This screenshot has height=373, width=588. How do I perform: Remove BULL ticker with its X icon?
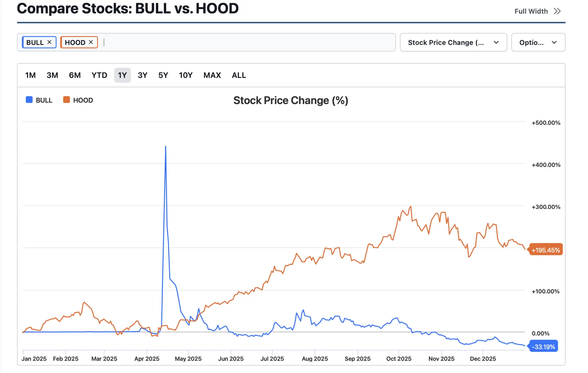49,42
